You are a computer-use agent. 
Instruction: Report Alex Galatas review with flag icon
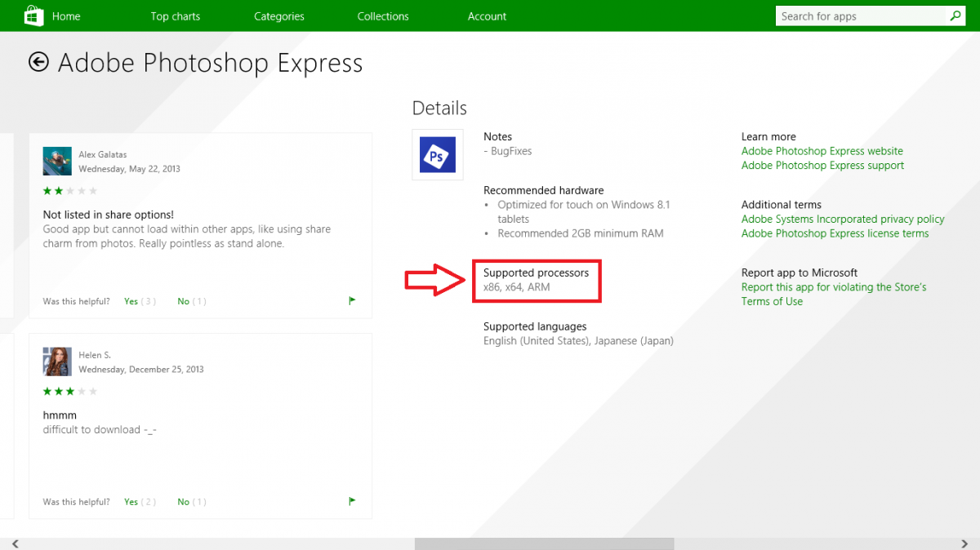pos(352,301)
